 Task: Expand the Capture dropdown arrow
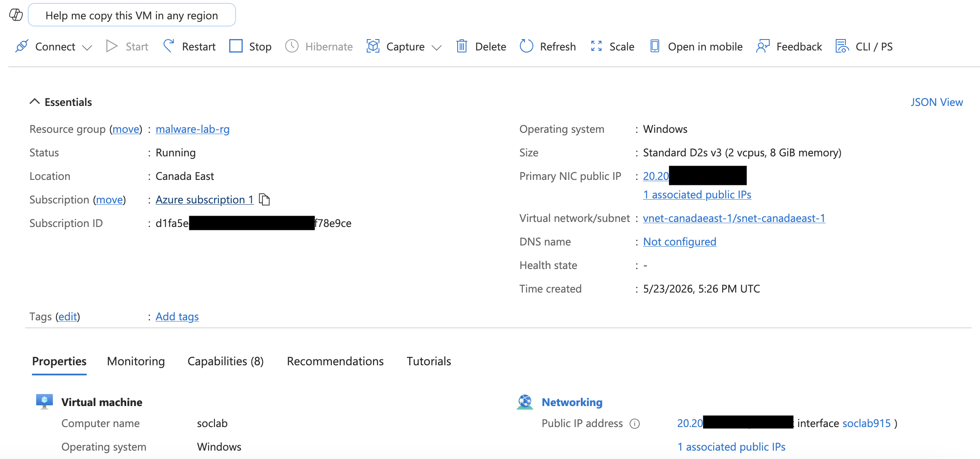pos(437,47)
